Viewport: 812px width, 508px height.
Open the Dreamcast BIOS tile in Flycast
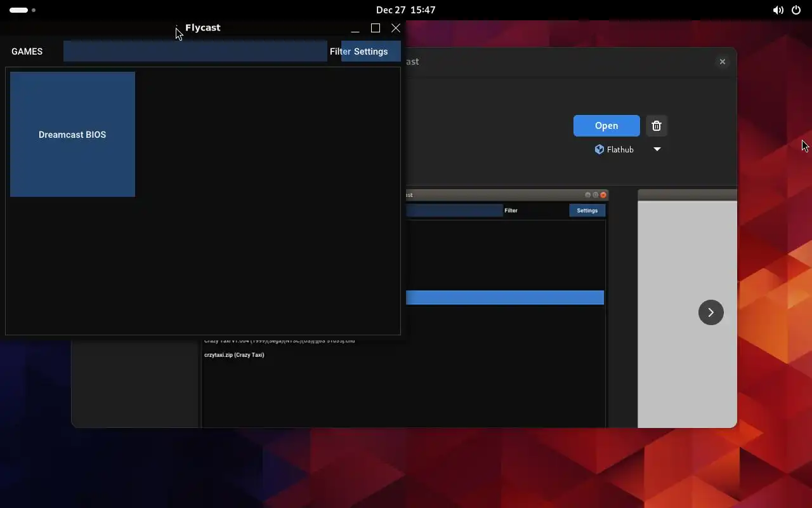72,134
